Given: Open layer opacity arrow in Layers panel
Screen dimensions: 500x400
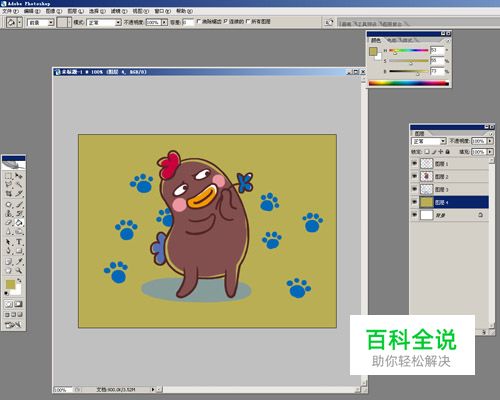Looking at the screenshot, I should click(x=490, y=141).
